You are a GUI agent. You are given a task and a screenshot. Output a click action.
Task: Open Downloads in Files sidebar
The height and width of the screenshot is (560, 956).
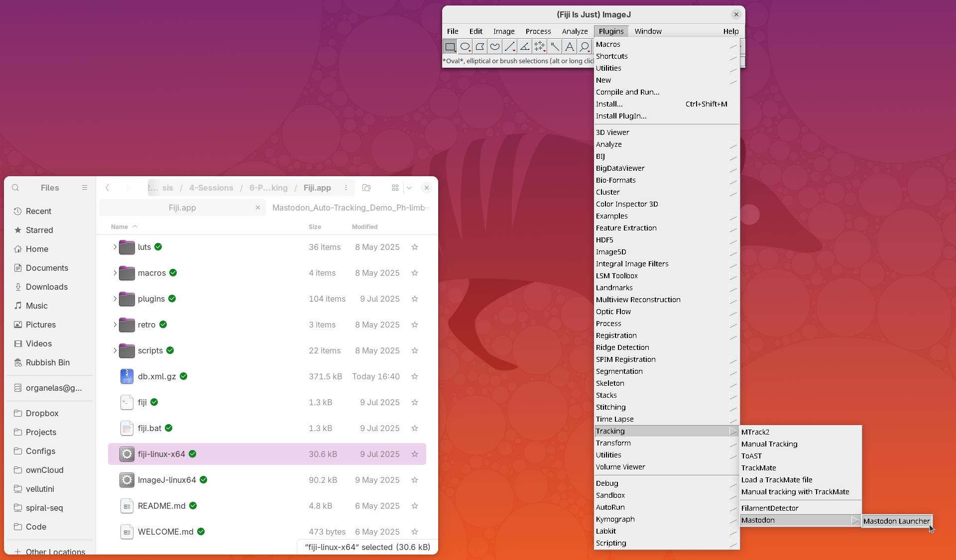pos(46,287)
